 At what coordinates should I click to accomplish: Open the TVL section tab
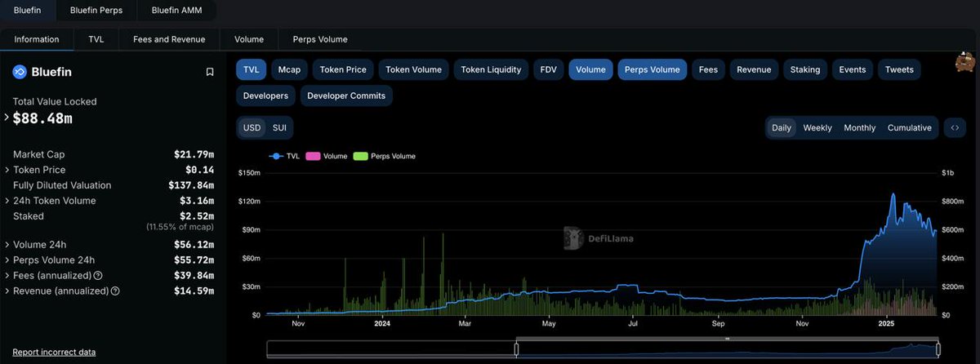tap(96, 39)
